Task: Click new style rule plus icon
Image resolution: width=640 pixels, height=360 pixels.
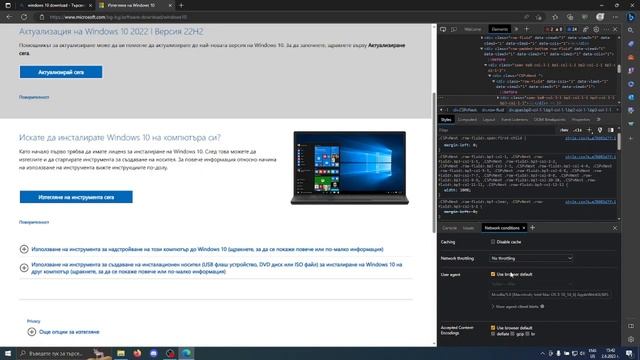Action: [x=589, y=130]
